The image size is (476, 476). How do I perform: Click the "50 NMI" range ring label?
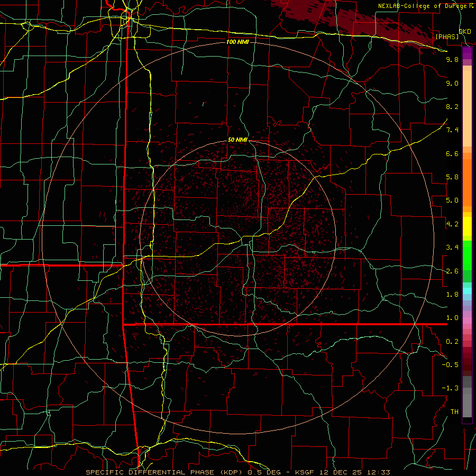pos(237,140)
